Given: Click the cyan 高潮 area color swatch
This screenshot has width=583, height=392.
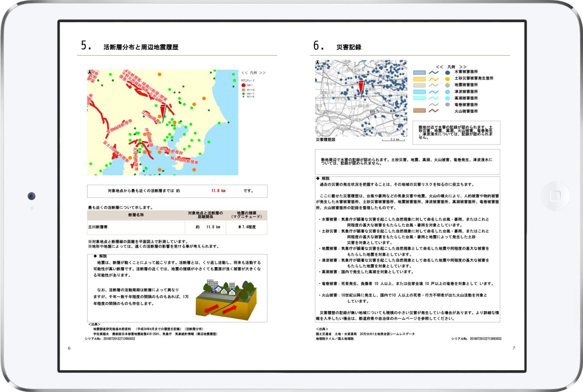Looking at the screenshot, I should [x=419, y=98].
